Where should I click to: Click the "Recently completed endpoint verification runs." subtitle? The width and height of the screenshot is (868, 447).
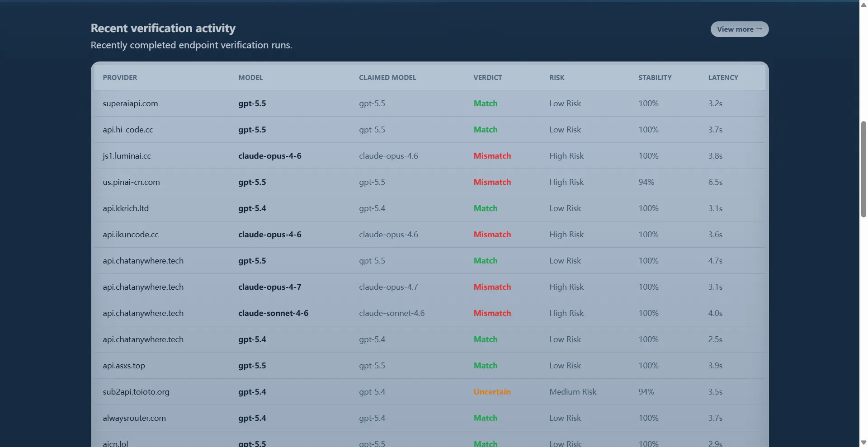pos(192,45)
